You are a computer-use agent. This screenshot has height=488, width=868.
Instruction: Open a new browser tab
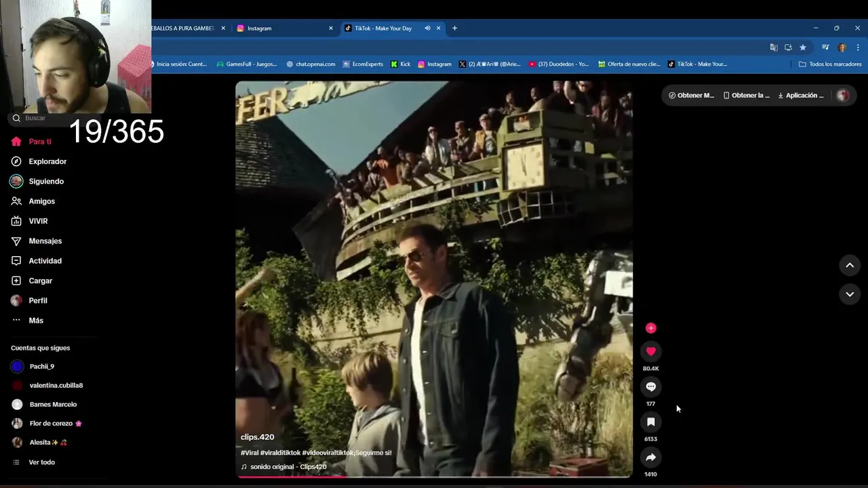(x=454, y=28)
